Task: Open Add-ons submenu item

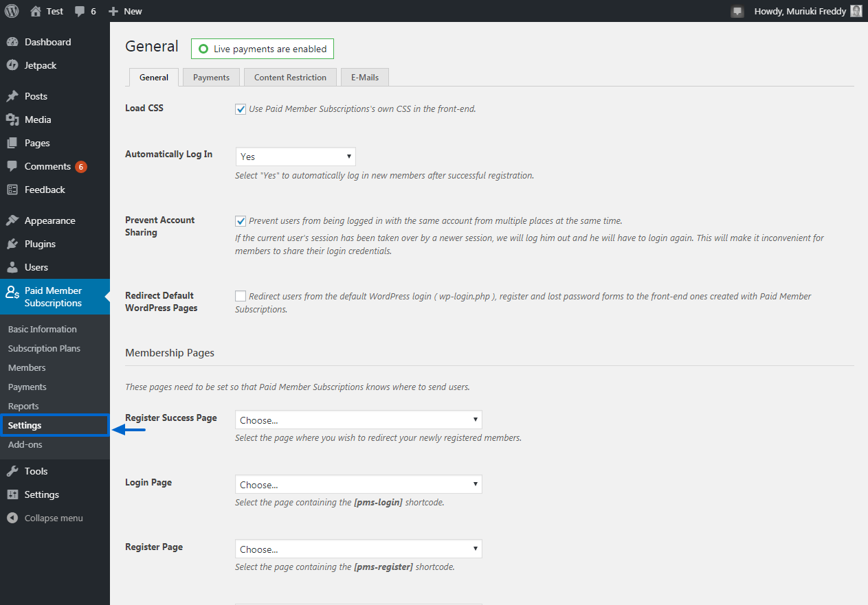Action: point(25,444)
